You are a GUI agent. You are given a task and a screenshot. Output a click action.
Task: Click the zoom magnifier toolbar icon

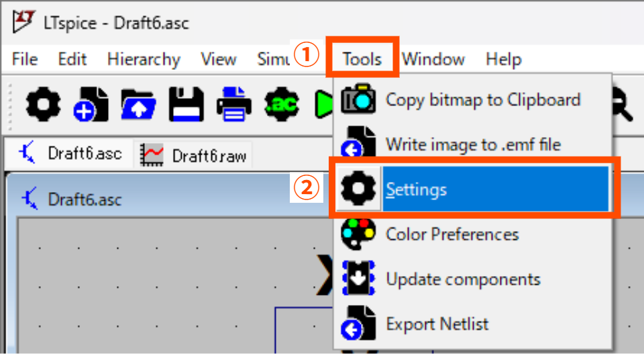pos(621,106)
